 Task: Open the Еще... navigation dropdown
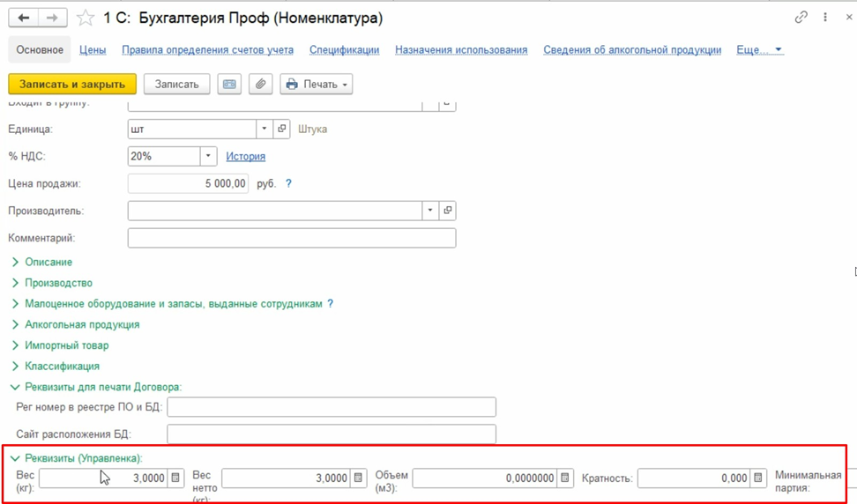(x=760, y=49)
